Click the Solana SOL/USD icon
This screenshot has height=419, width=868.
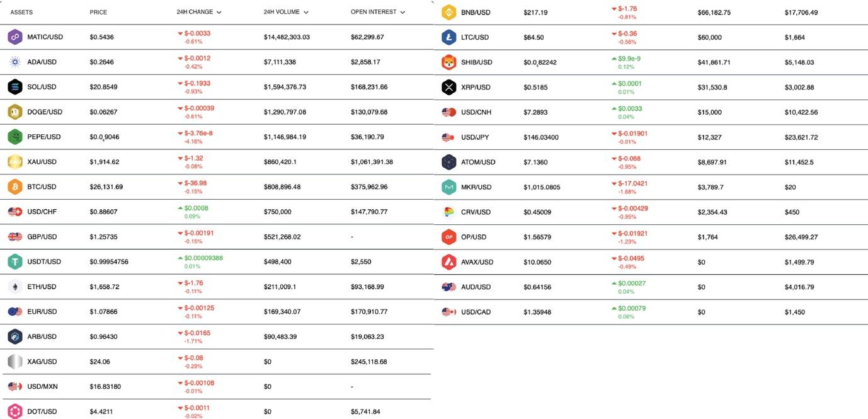click(15, 87)
